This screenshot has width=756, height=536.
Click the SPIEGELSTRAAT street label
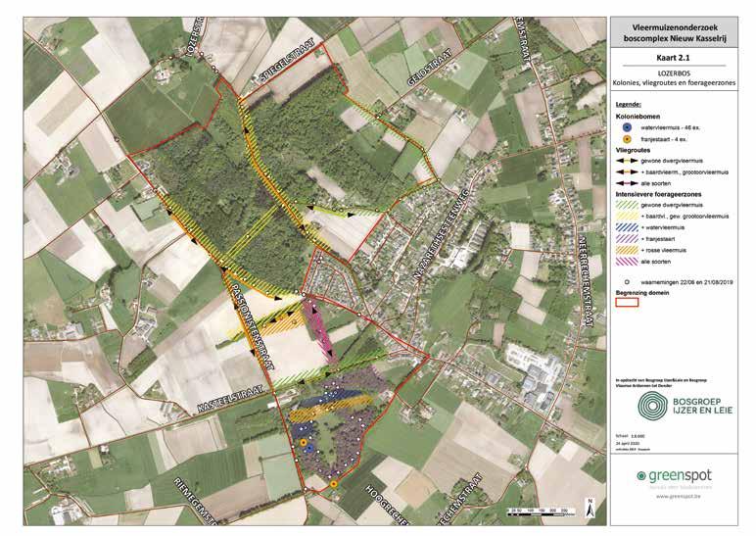(x=287, y=62)
